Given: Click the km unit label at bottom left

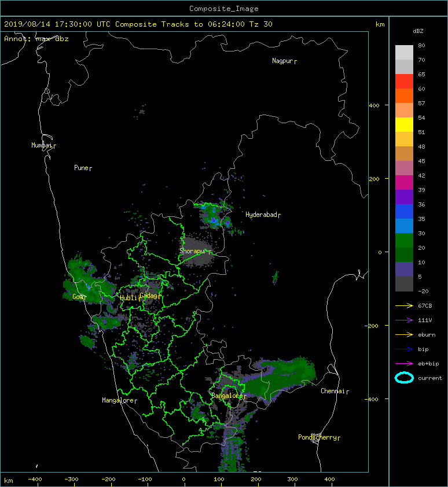Looking at the screenshot, I should point(9,481).
